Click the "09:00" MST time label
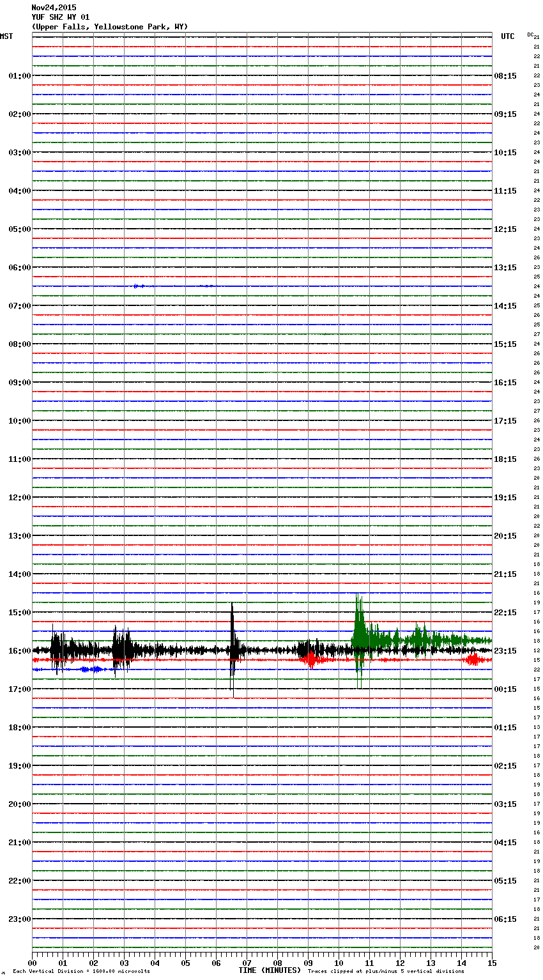The image size is (543, 980). pyautogui.click(x=20, y=383)
